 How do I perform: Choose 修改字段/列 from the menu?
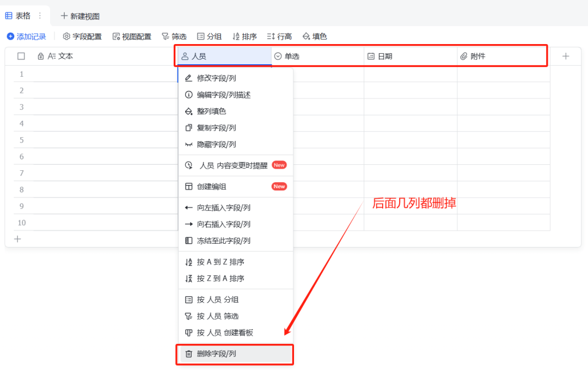point(236,78)
